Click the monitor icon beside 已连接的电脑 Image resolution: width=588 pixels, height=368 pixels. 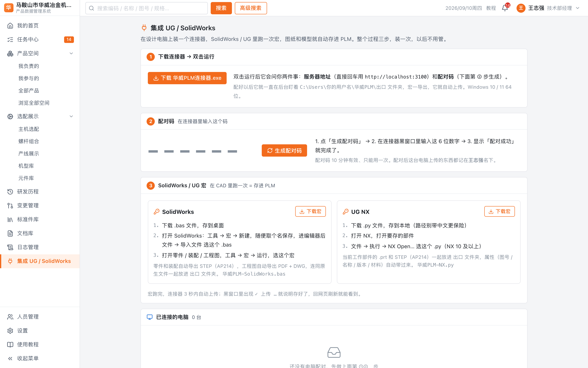[150, 317]
